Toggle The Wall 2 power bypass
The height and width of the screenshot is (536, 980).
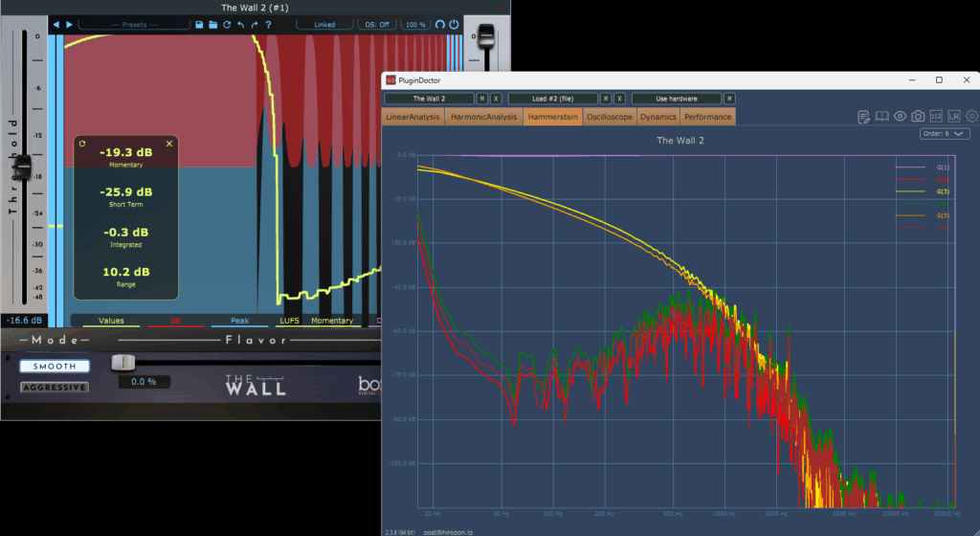point(455,24)
